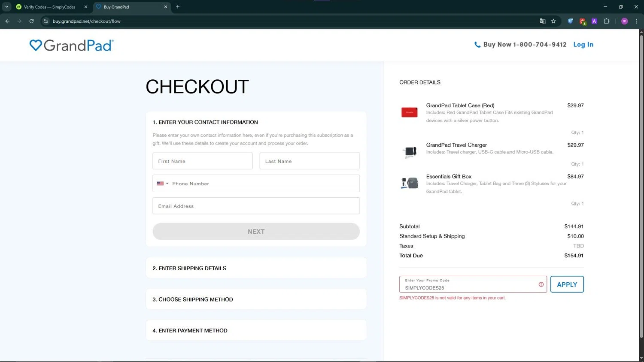644x362 pixels.
Task: Click the browser forward arrow
Action: point(19,21)
